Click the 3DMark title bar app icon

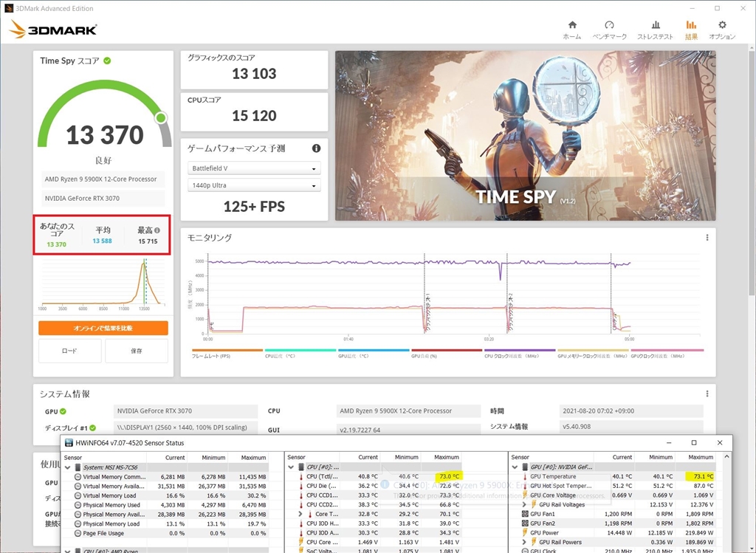coord(8,8)
